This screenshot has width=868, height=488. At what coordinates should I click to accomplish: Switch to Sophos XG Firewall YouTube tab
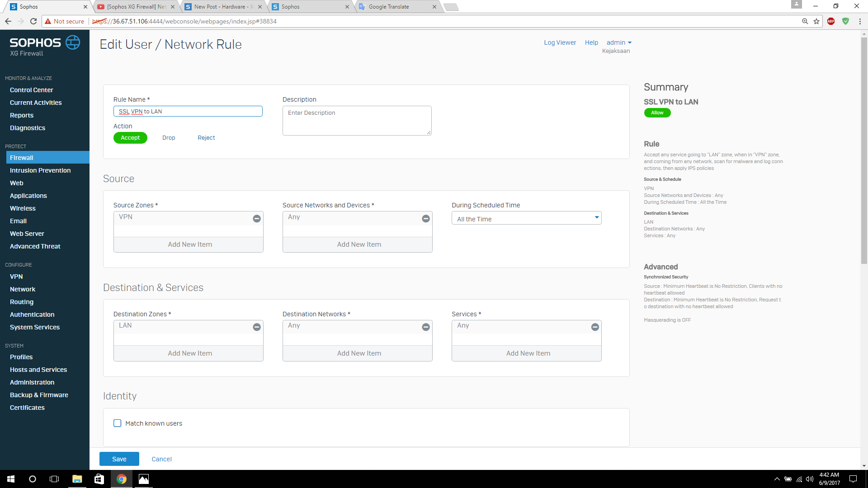coord(136,7)
